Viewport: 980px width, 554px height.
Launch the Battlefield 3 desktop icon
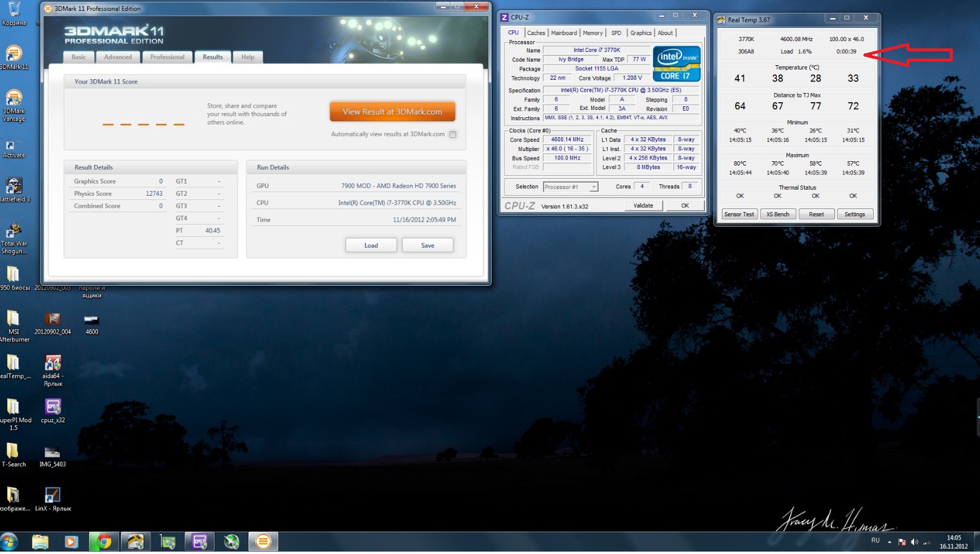click(x=14, y=190)
